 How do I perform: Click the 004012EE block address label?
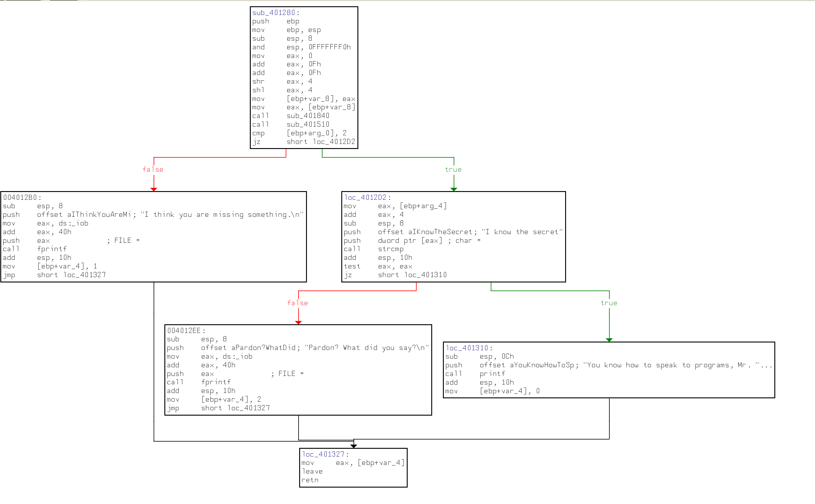pos(184,331)
